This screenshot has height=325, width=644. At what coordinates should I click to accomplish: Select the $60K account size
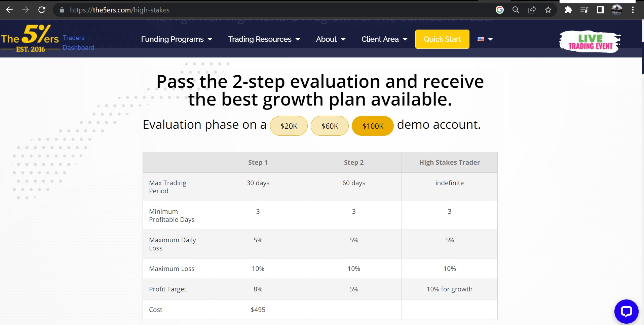[x=330, y=126]
